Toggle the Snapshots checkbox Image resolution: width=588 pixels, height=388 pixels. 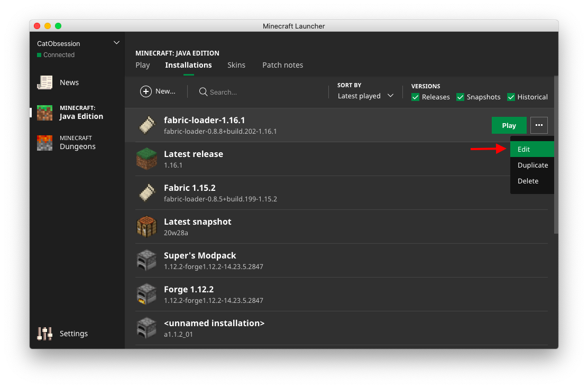click(460, 97)
